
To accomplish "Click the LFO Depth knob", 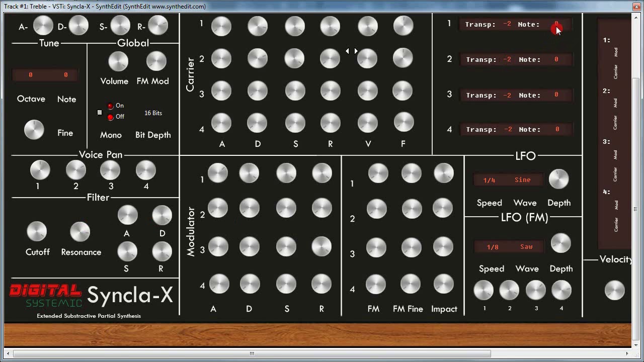I will point(558,179).
